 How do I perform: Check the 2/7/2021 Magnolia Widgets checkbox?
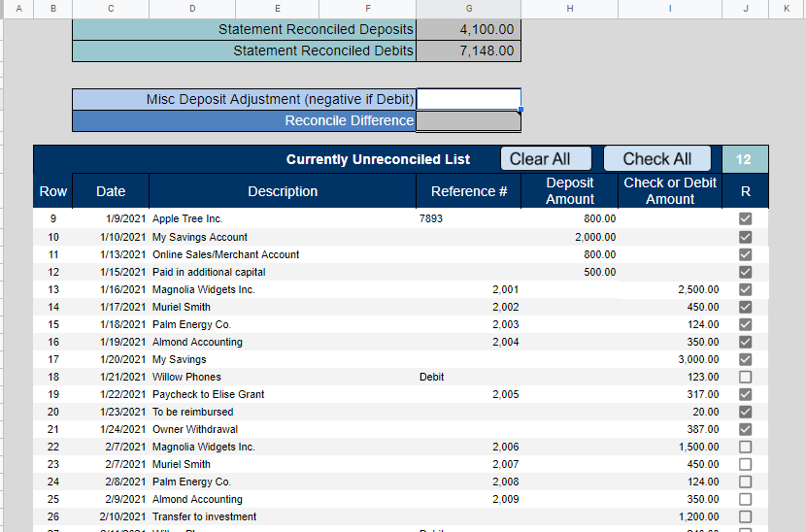745,447
